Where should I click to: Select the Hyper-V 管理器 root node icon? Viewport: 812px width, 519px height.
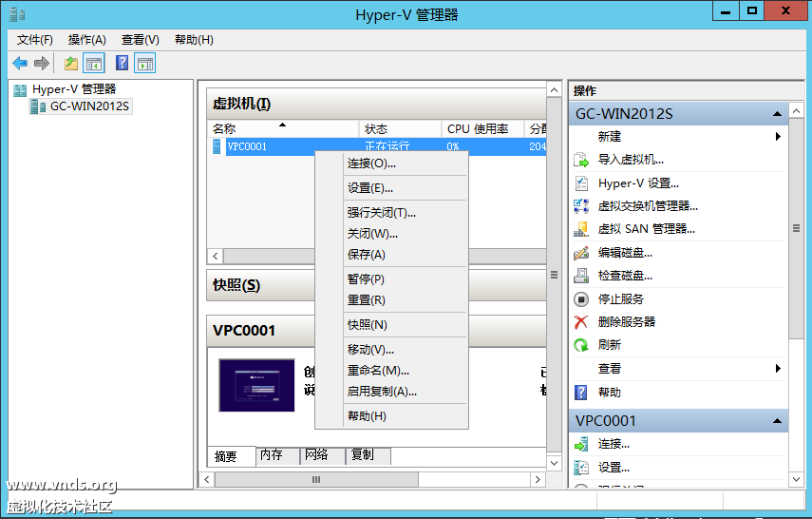pyautogui.click(x=20, y=90)
